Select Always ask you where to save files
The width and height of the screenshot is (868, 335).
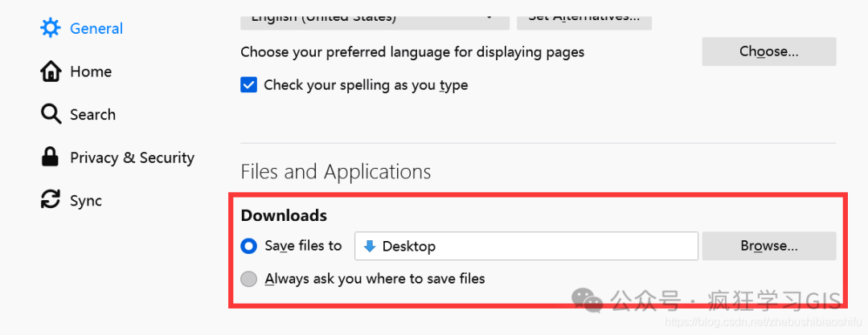coord(249,279)
